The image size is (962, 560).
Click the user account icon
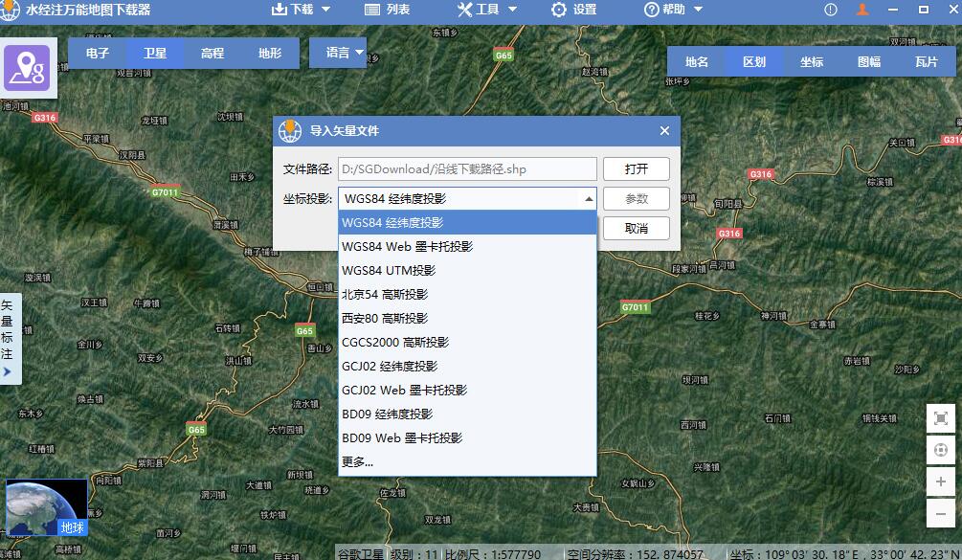click(x=861, y=11)
